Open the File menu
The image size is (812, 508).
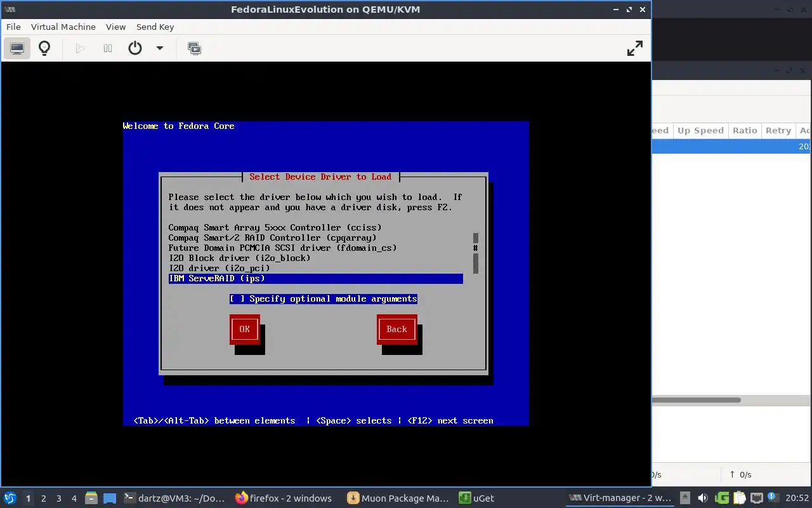pyautogui.click(x=13, y=27)
